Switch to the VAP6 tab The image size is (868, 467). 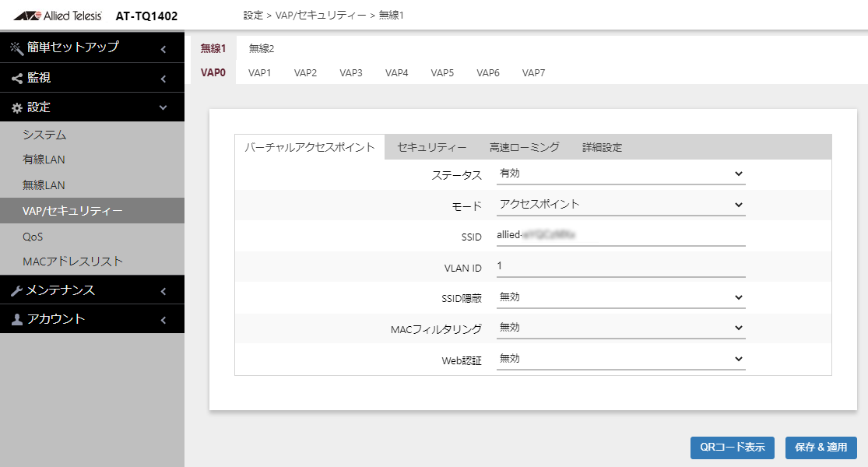pyautogui.click(x=487, y=72)
